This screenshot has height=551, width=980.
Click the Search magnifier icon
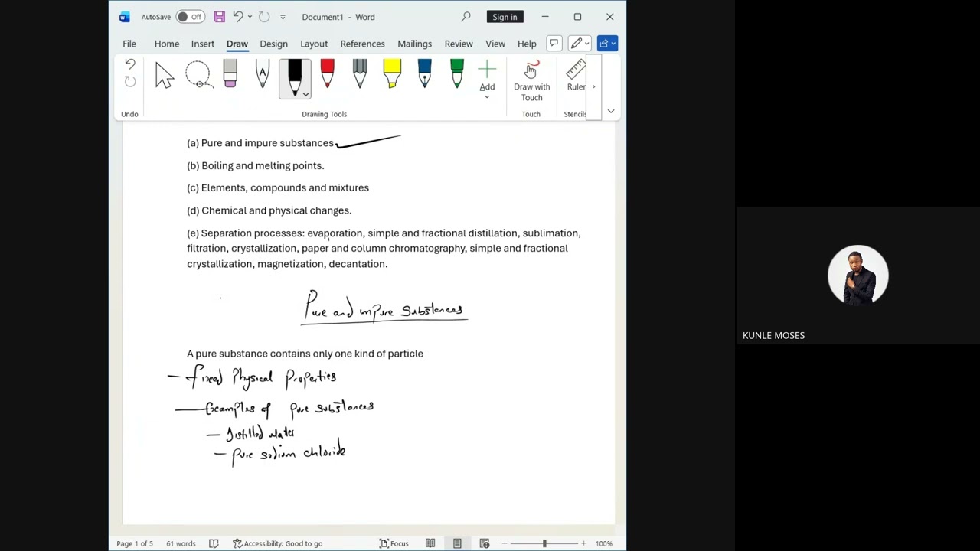click(465, 17)
